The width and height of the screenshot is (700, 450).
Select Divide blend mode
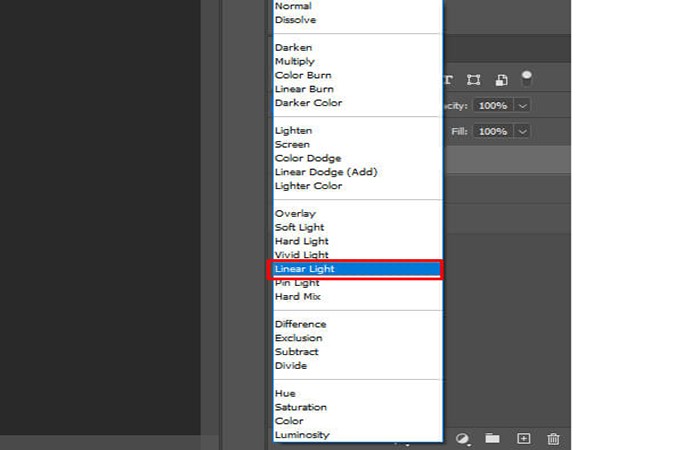(x=358, y=366)
